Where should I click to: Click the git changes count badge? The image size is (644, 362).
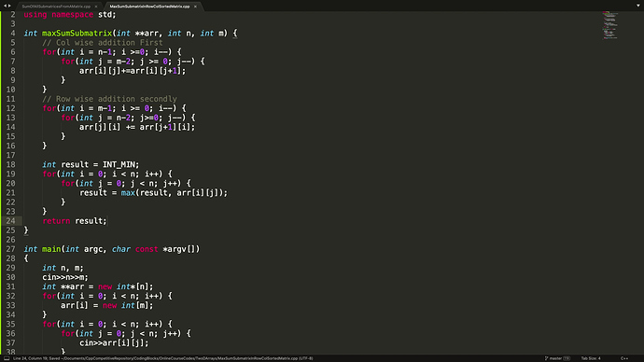click(x=567, y=358)
